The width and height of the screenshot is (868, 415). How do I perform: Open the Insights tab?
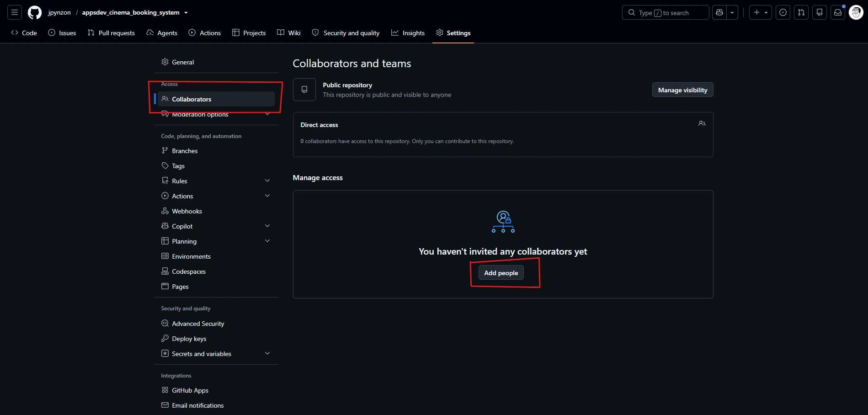408,33
